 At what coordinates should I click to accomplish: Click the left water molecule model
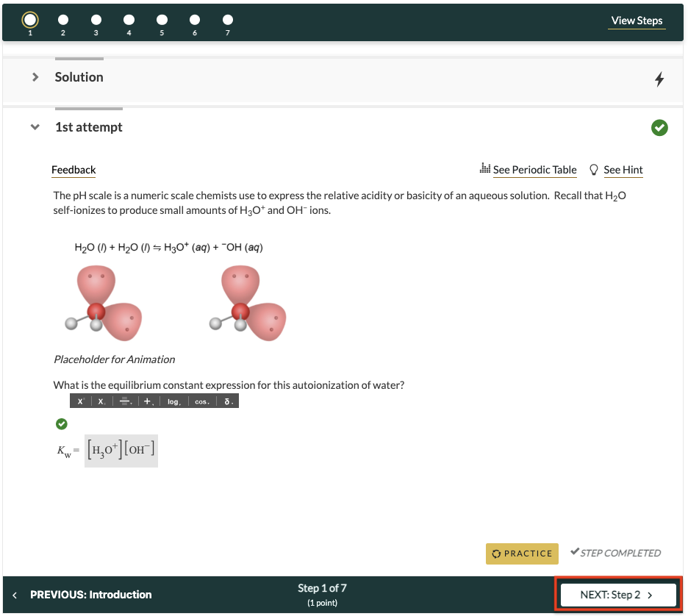[104, 303]
